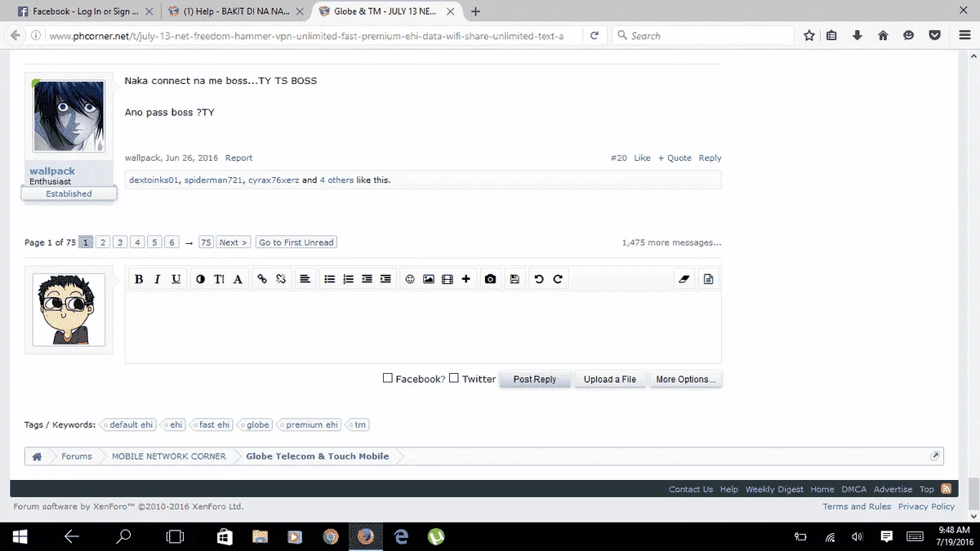The width and height of the screenshot is (980, 551).
Task: Redo the last edit in the editor
Action: click(x=558, y=279)
